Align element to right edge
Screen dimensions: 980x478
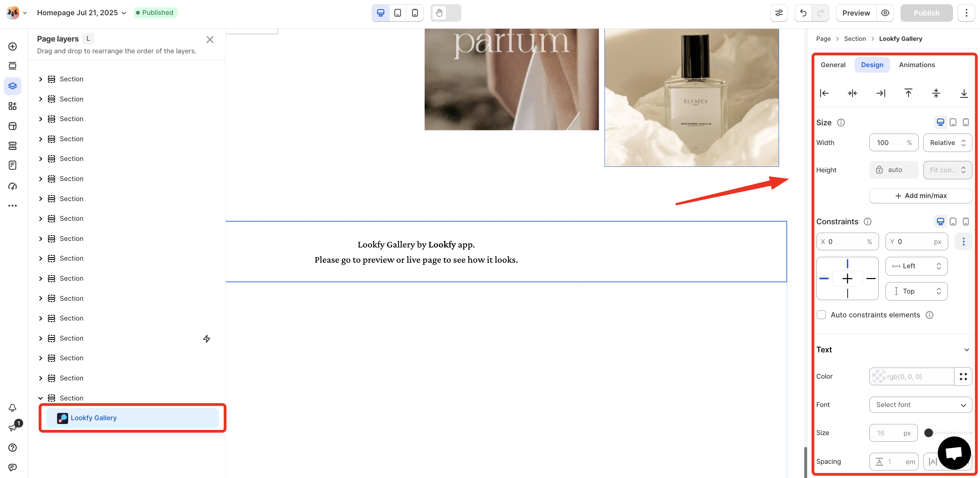click(x=880, y=93)
